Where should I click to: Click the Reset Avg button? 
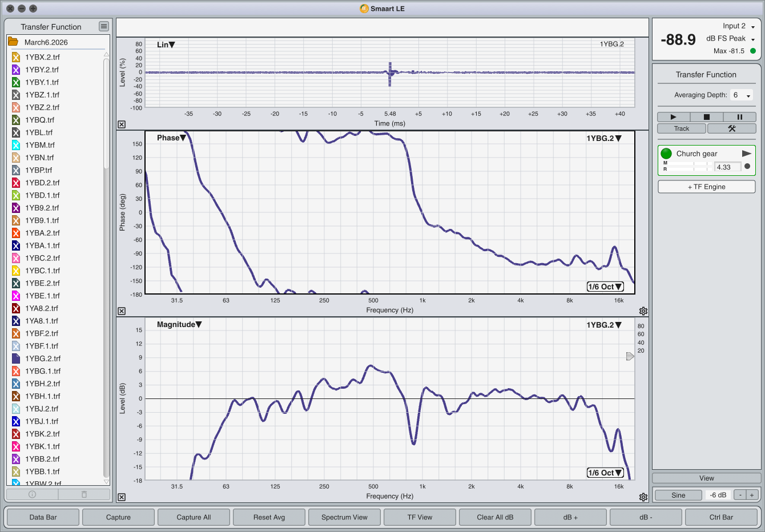tap(269, 517)
